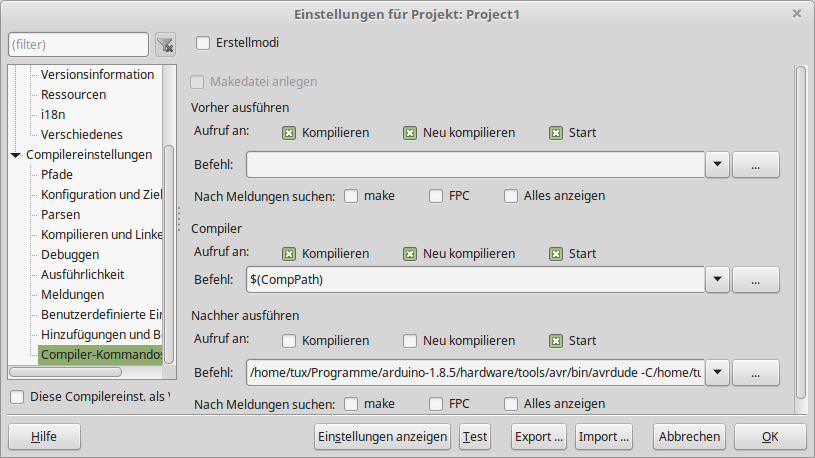
Task: Click the Export button
Action: 539,437
